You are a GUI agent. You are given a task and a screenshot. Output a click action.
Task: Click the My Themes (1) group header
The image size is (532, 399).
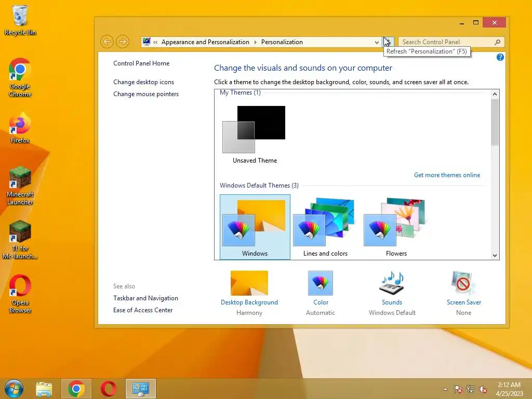[240, 92]
